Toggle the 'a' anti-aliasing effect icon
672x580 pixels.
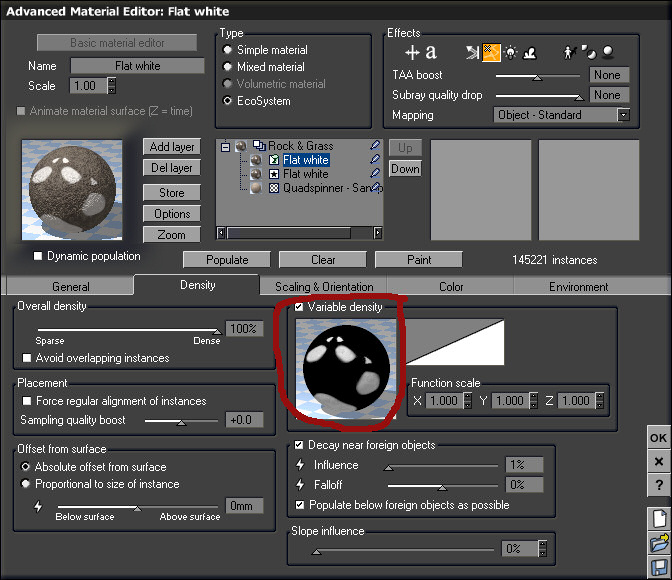pyautogui.click(x=431, y=52)
